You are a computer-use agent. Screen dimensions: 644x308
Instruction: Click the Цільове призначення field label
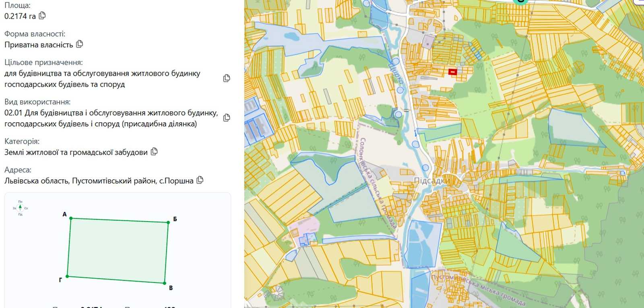click(43, 62)
